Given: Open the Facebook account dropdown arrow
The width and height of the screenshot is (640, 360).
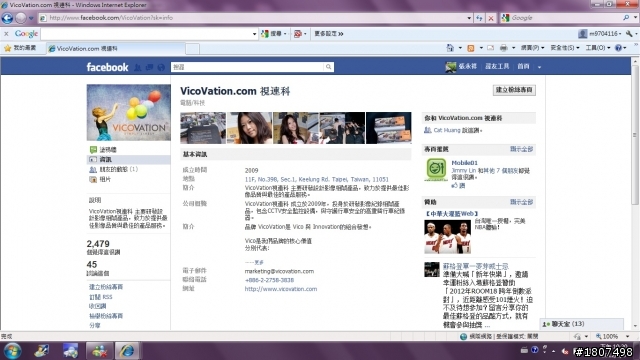Looking at the screenshot, I should [539, 67].
